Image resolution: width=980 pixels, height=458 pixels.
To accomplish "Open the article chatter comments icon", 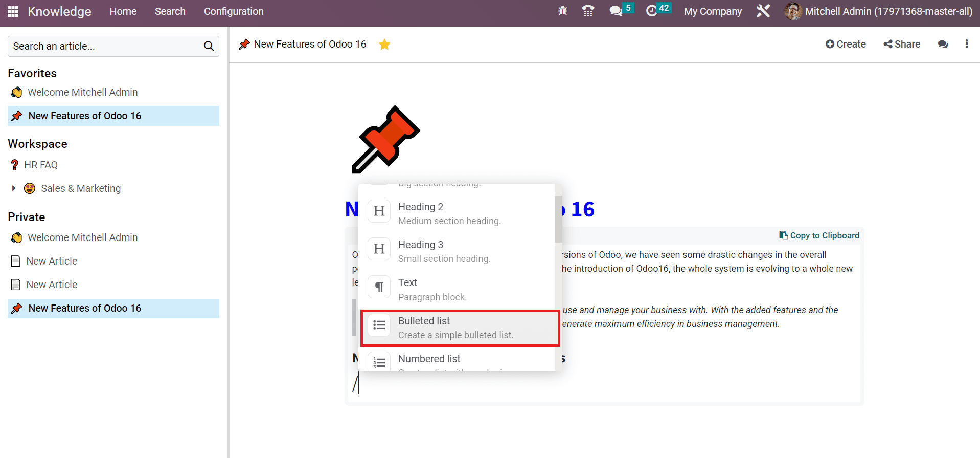I will click(943, 45).
